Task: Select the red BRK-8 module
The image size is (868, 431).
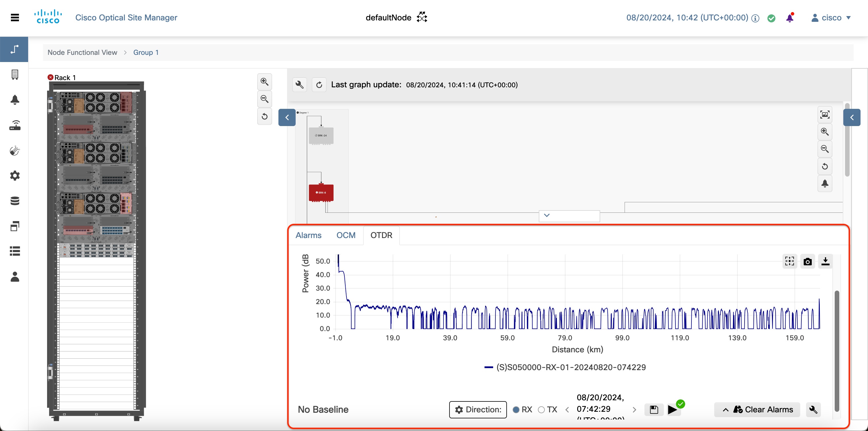Action: coord(321,193)
